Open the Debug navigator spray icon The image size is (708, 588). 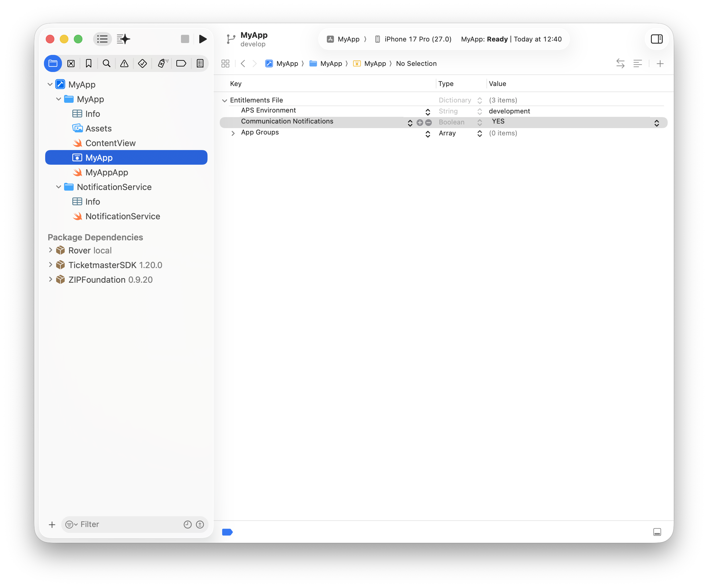[163, 63]
